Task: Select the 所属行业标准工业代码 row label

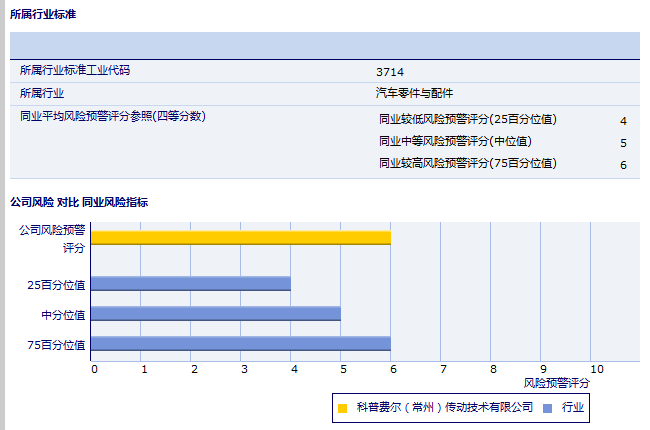Action: tap(75, 71)
